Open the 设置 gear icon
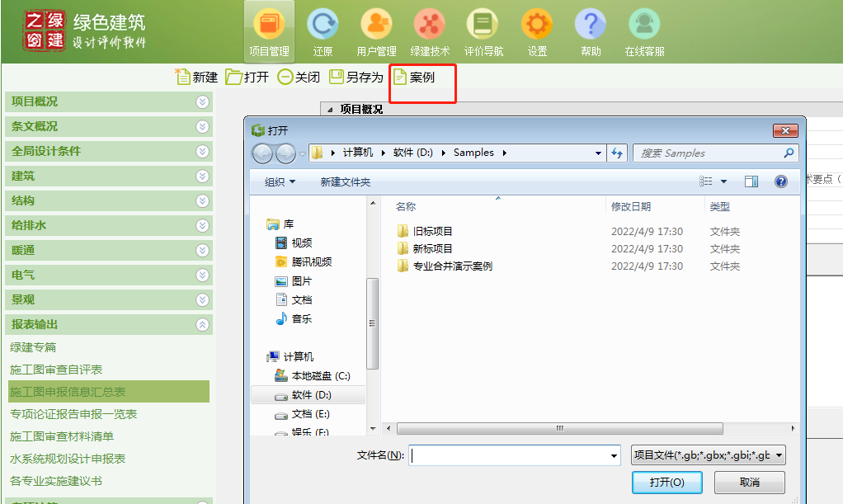This screenshot has height=504, width=843. [x=537, y=25]
